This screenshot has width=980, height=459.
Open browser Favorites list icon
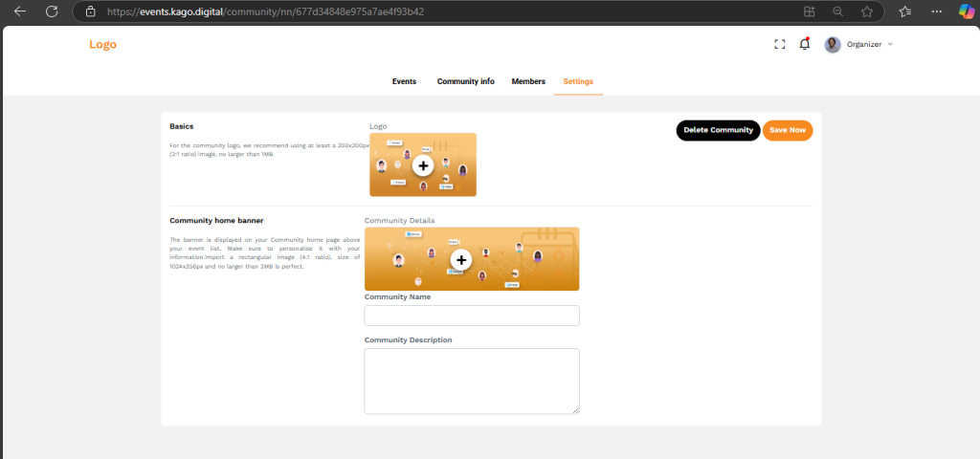click(904, 11)
